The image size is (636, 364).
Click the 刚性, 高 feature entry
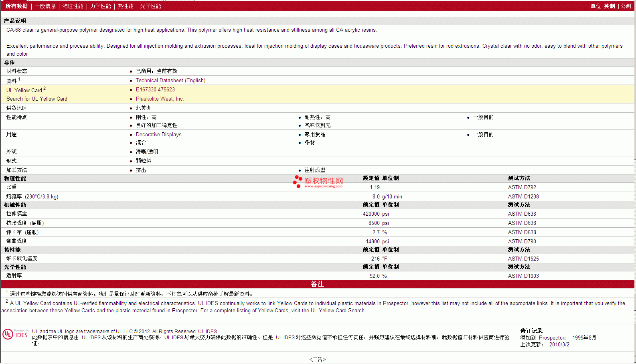[146, 117]
